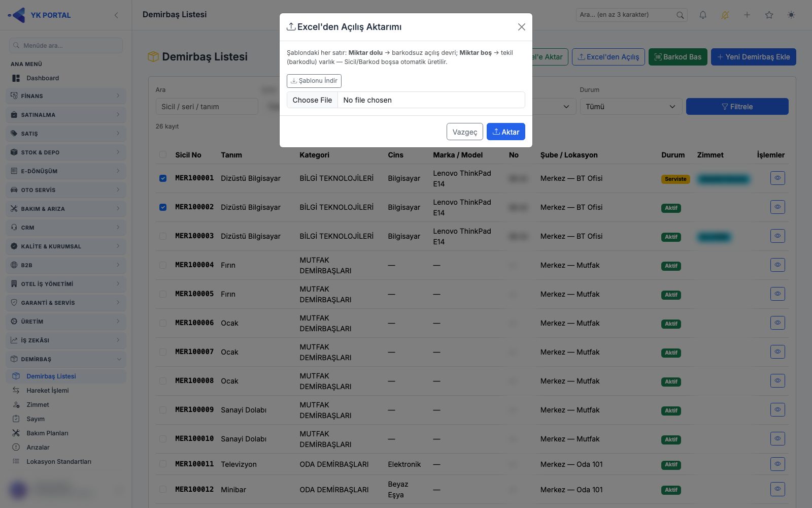Image resolution: width=812 pixels, height=508 pixels.
Task: Open the Sayım sidebar item
Action: point(36,419)
